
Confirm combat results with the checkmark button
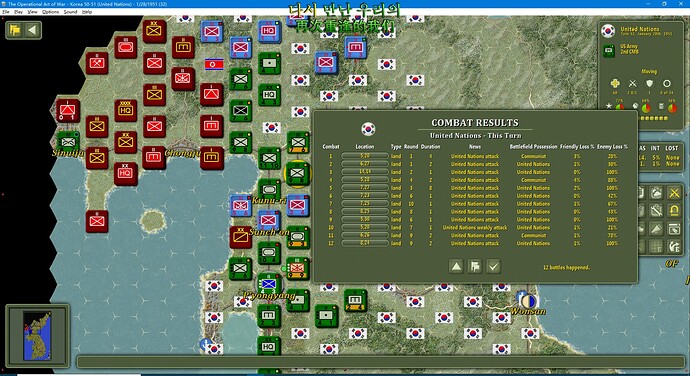pos(493,266)
